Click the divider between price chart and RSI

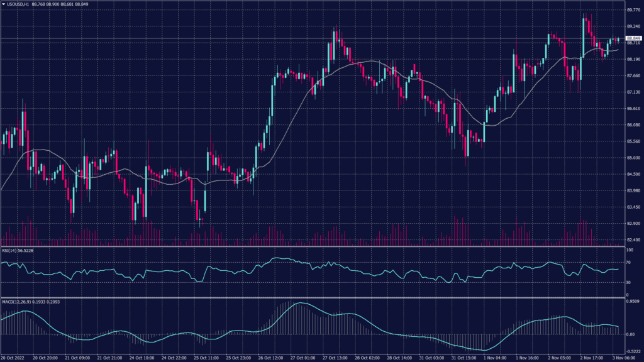(314, 246)
